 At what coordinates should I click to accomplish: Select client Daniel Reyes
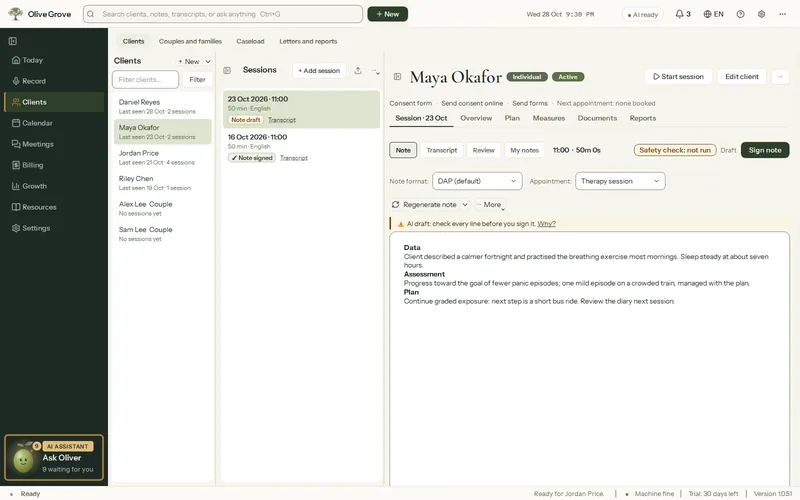(162, 106)
